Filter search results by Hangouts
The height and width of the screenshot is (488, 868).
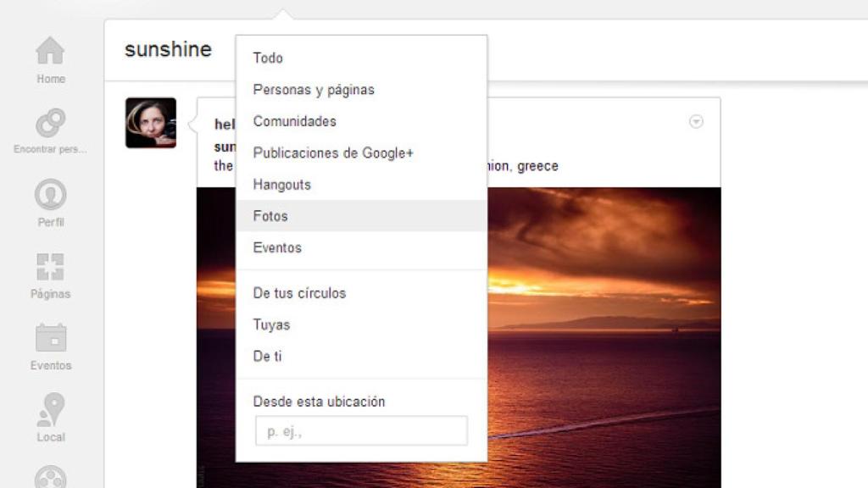click(x=281, y=184)
